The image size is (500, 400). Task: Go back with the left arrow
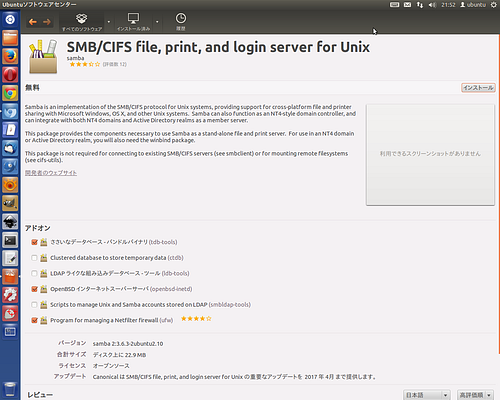point(33,22)
